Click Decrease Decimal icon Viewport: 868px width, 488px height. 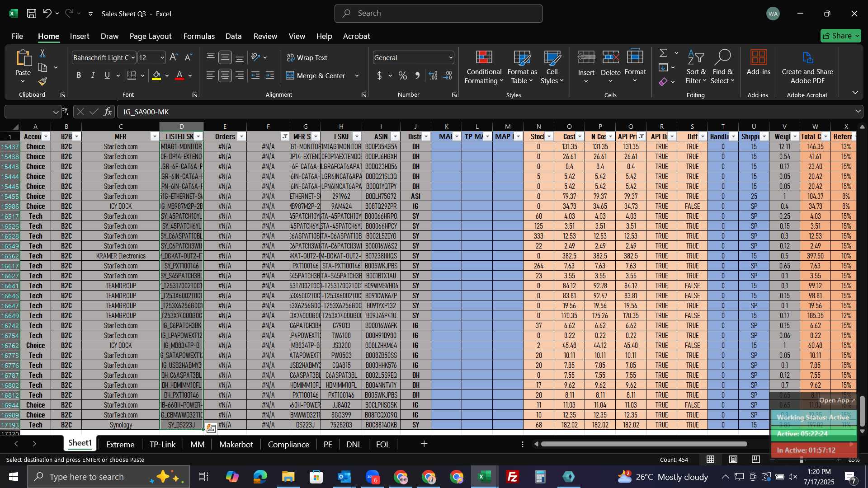tap(448, 76)
